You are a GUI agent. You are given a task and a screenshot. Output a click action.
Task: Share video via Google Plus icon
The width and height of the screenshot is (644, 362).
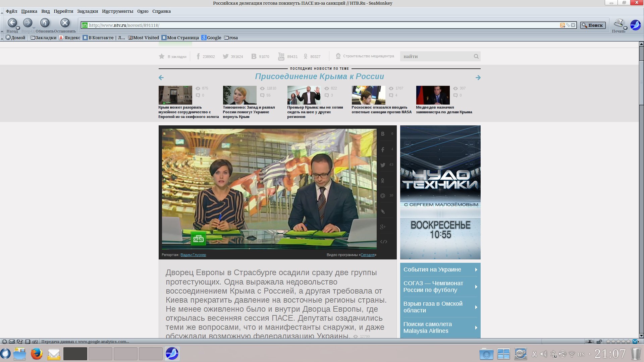[x=383, y=227]
